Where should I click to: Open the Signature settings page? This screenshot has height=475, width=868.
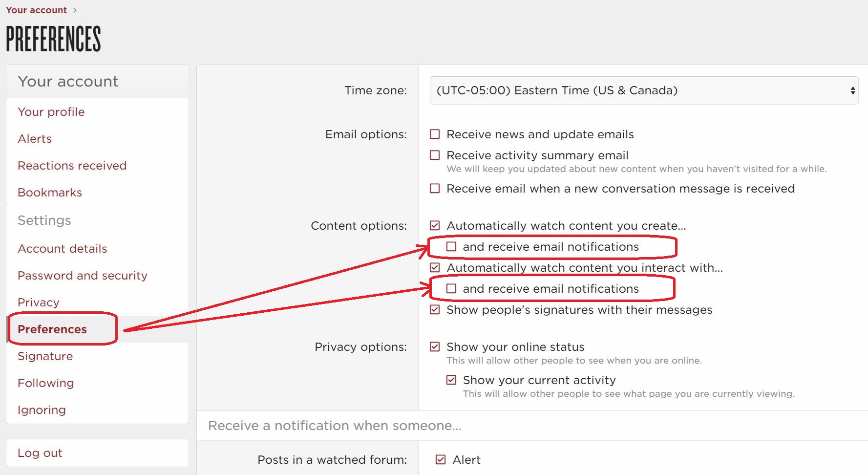click(45, 356)
